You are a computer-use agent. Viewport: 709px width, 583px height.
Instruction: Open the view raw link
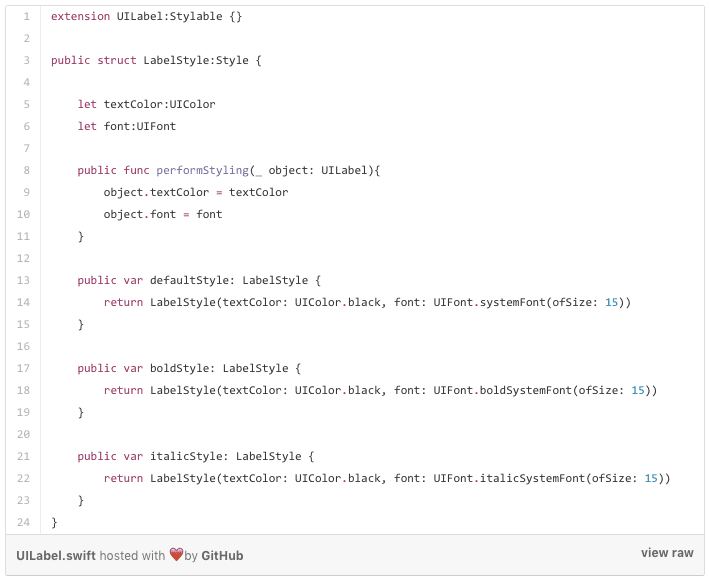[667, 553]
